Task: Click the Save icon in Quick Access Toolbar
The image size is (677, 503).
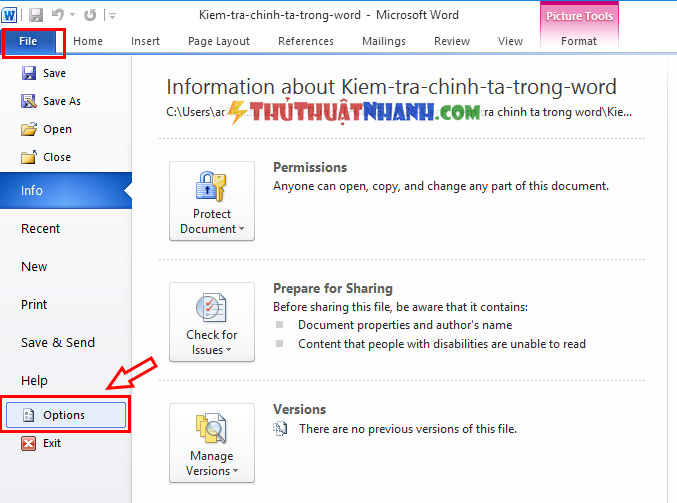Action: point(36,15)
